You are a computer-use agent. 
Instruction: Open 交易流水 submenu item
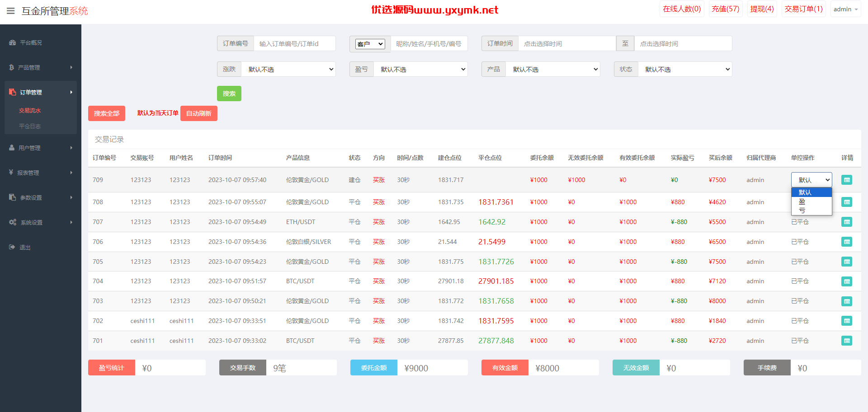[30, 111]
